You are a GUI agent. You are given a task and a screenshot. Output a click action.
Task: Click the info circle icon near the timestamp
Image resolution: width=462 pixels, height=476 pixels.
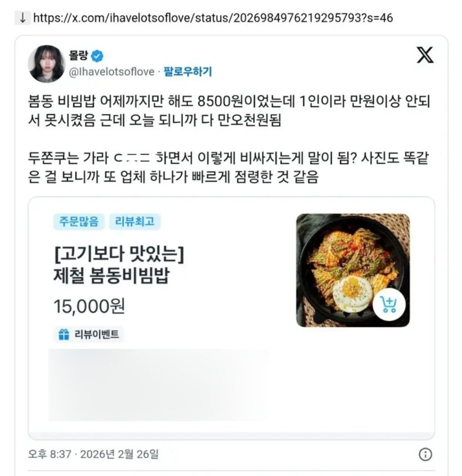tap(425, 454)
